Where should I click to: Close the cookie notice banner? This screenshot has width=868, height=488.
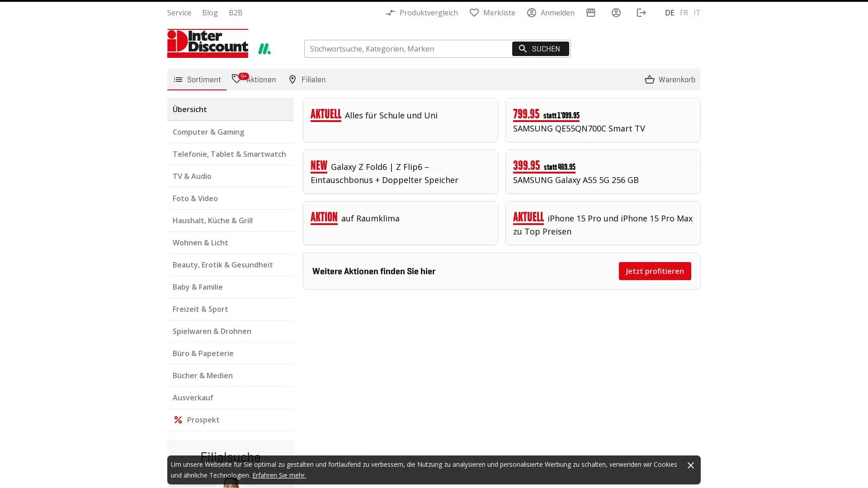click(691, 465)
